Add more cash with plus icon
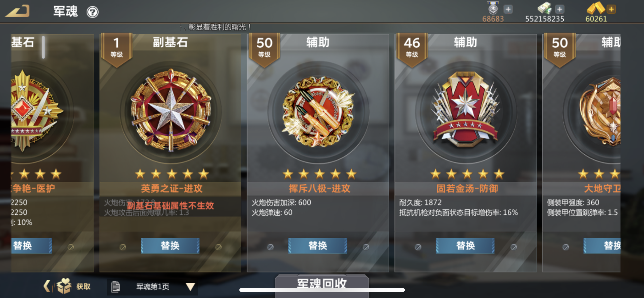This screenshot has width=644, height=298. [x=560, y=9]
